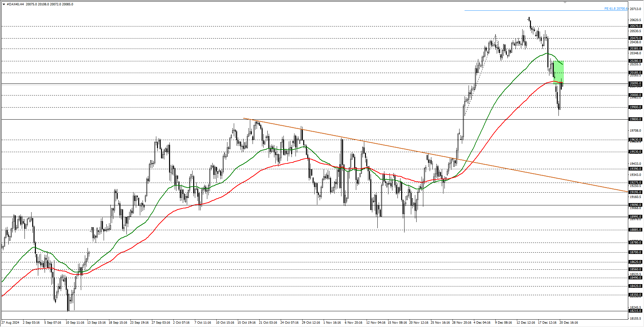Click the 20385.0 price level label

(x=635, y=49)
